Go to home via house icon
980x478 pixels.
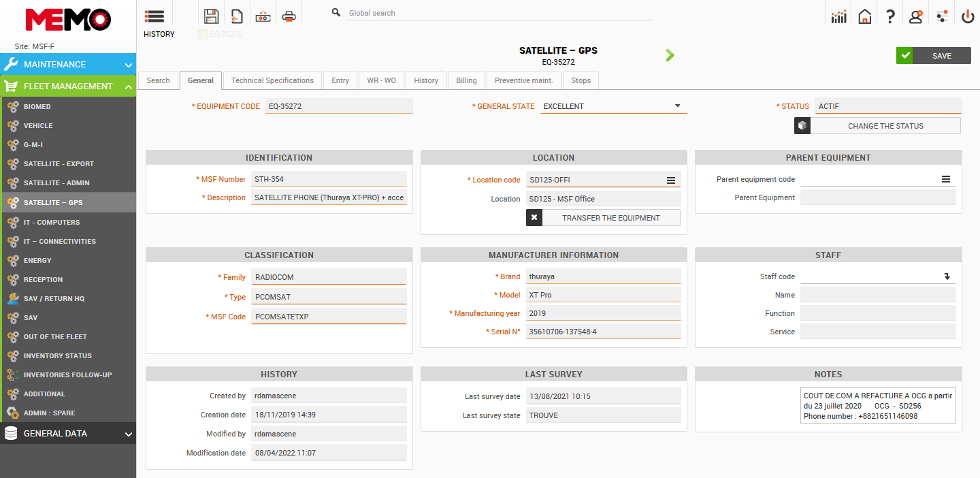point(865,16)
